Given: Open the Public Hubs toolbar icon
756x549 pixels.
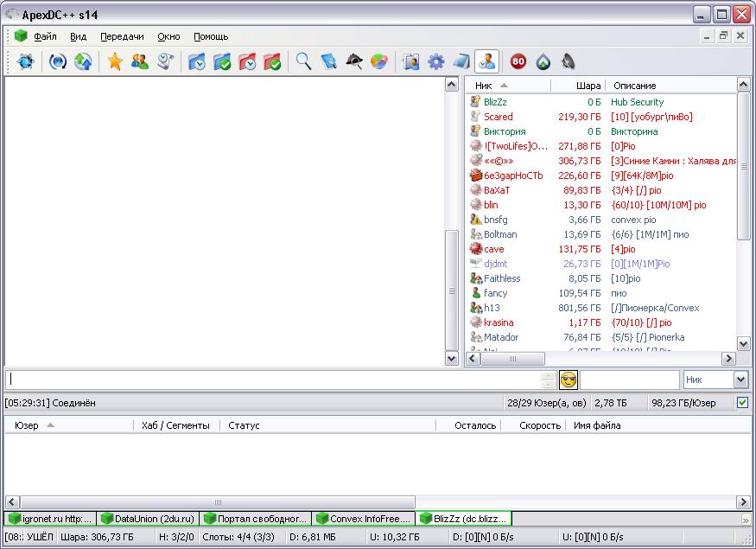Looking at the screenshot, I should pos(26,61).
